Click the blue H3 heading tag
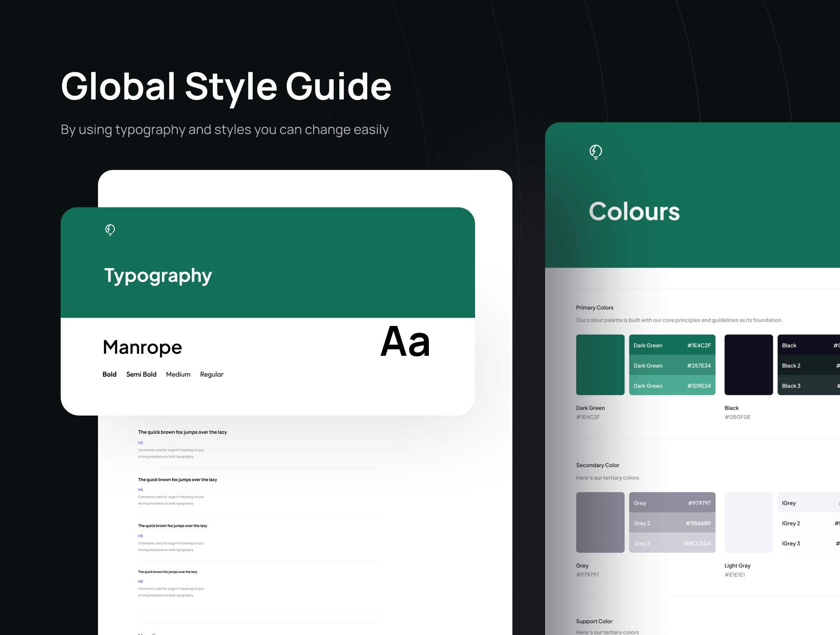Viewport: 840px width, 635px height. pos(140,443)
